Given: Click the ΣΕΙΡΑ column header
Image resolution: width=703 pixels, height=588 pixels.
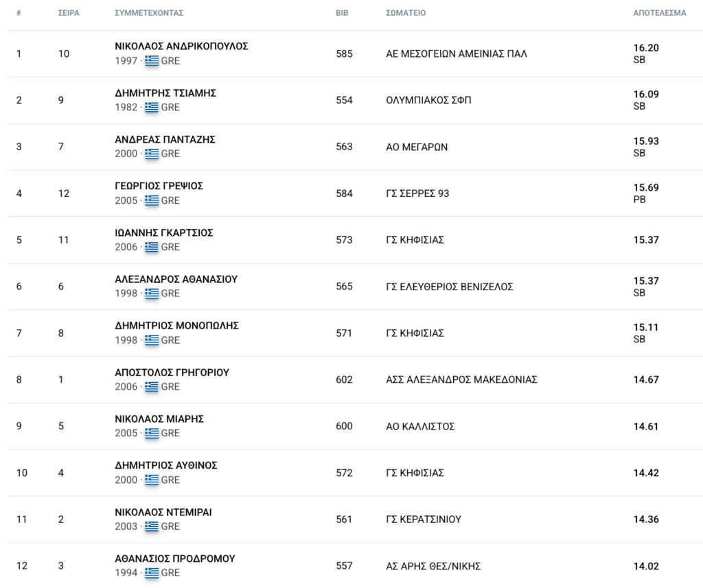Looking at the screenshot, I should (69, 13).
